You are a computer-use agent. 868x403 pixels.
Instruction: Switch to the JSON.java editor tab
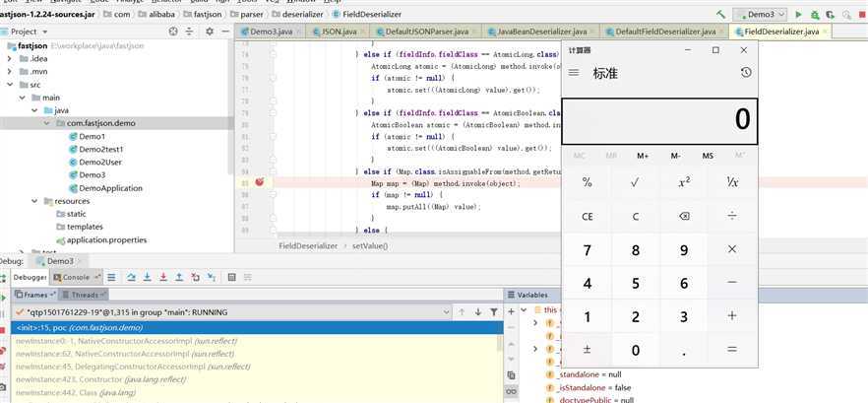pyautogui.click(x=338, y=32)
